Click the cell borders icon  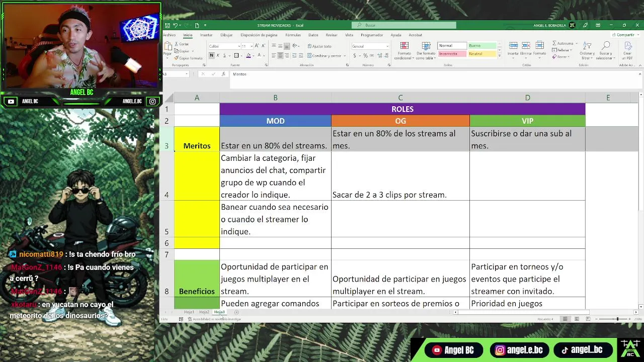pyautogui.click(x=236, y=55)
